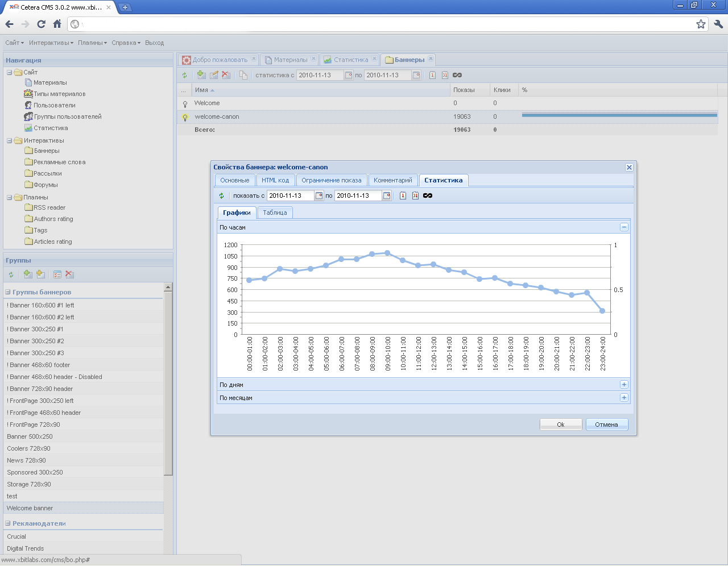Viewport: 728px width, 566px height.
Task: Select the one-day calendar icon in the dialog
Action: click(x=403, y=196)
